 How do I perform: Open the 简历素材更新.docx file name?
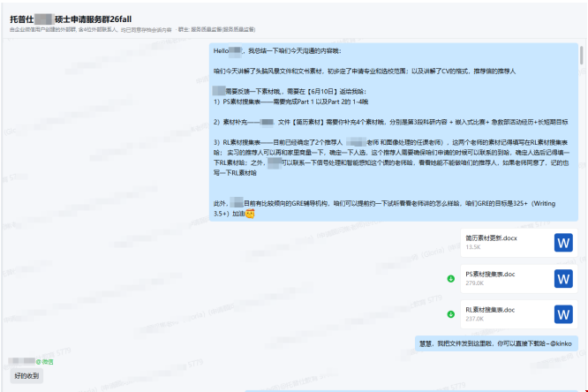click(x=491, y=237)
